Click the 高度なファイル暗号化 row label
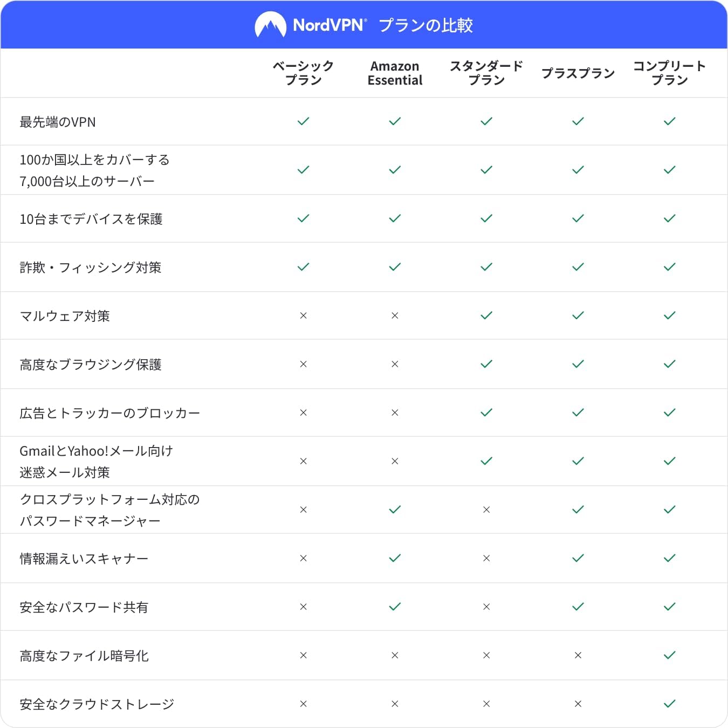728x728 pixels. pos(84,656)
